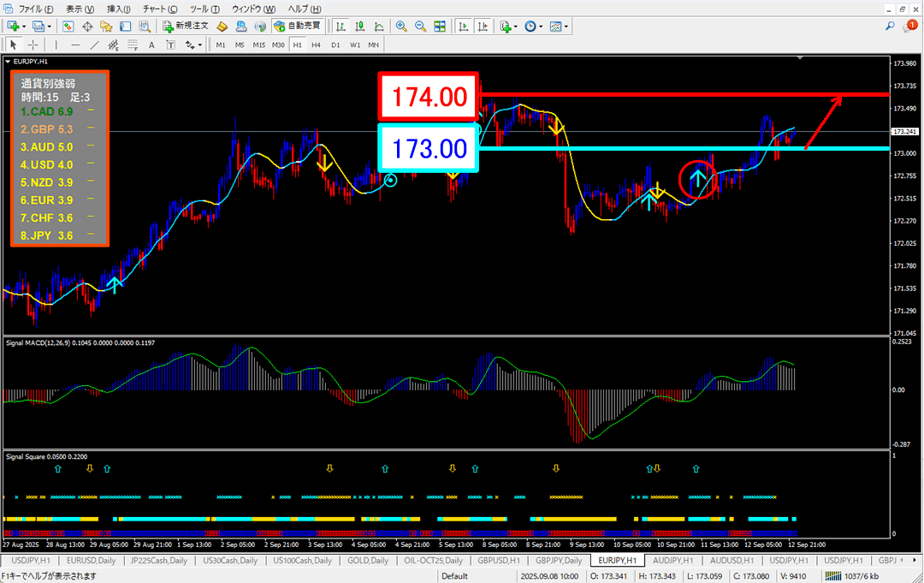Viewport: 924px width, 583px height.
Task: Open the 挿入(I) menu
Action: pyautogui.click(x=118, y=9)
